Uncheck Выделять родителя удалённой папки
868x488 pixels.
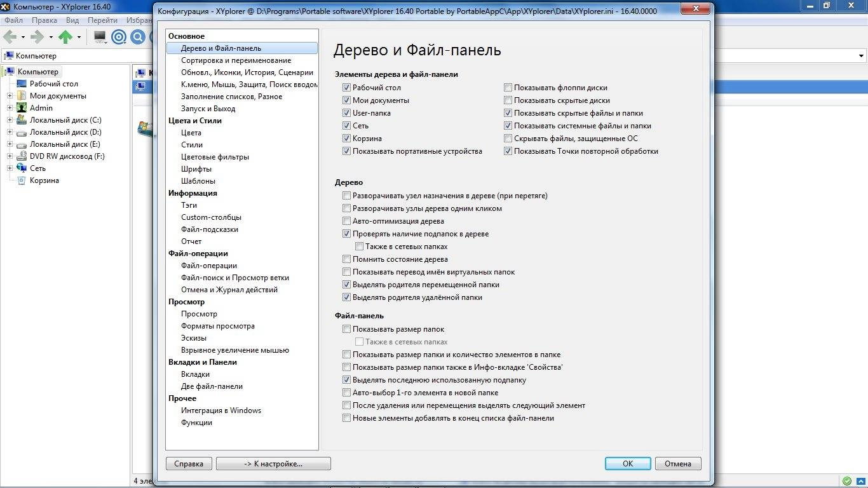(346, 297)
